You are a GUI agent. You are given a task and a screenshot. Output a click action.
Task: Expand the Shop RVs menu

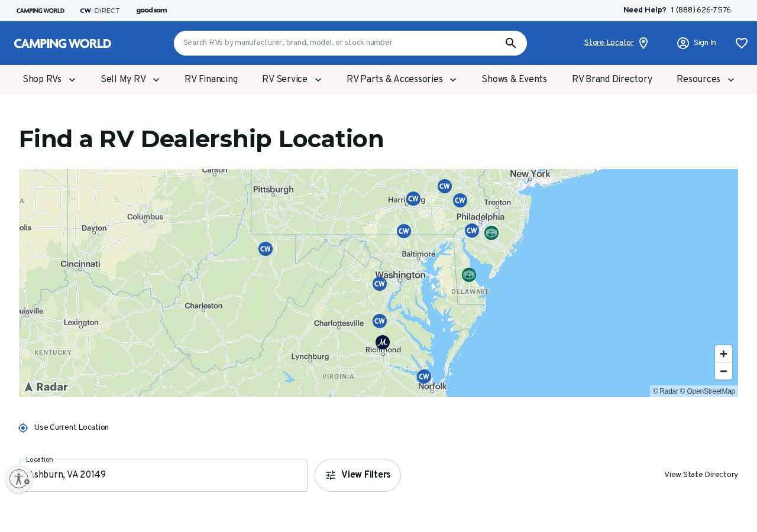pyautogui.click(x=50, y=79)
